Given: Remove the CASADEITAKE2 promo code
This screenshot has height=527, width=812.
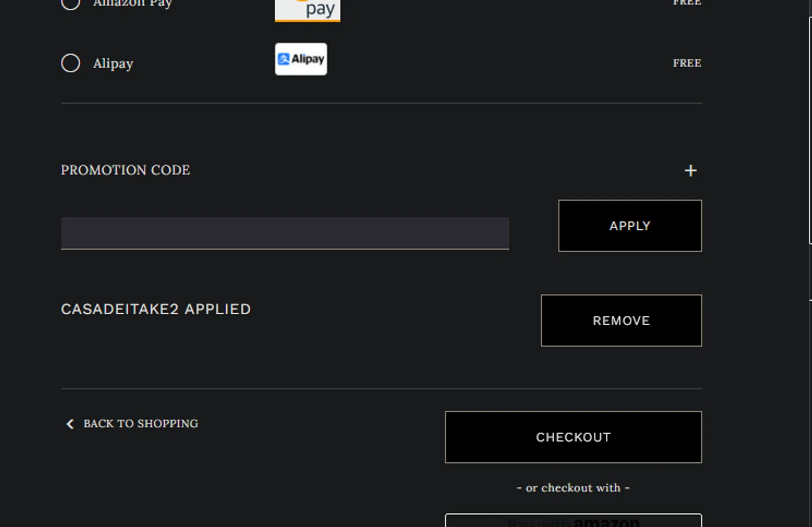Looking at the screenshot, I should [x=621, y=320].
